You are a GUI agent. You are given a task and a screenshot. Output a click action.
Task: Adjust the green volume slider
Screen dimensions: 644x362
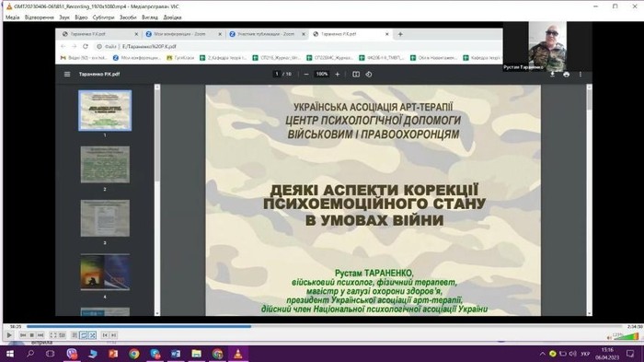(x=627, y=336)
